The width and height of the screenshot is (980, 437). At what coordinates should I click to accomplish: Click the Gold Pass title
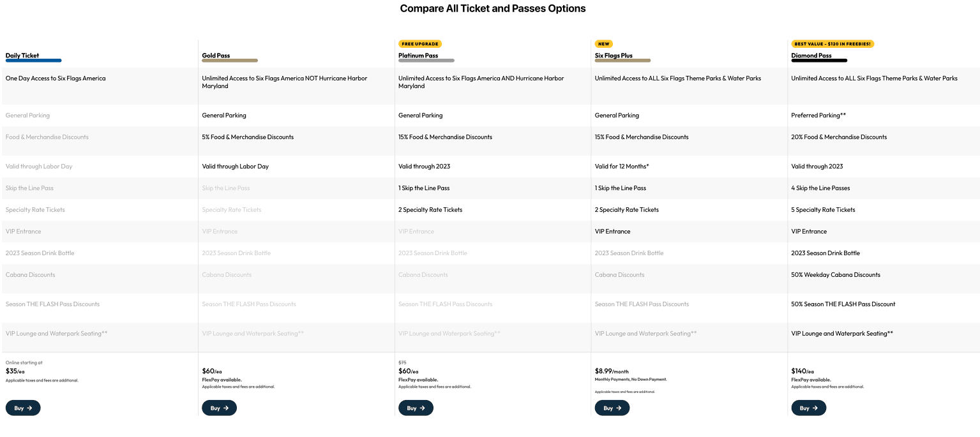pyautogui.click(x=216, y=56)
